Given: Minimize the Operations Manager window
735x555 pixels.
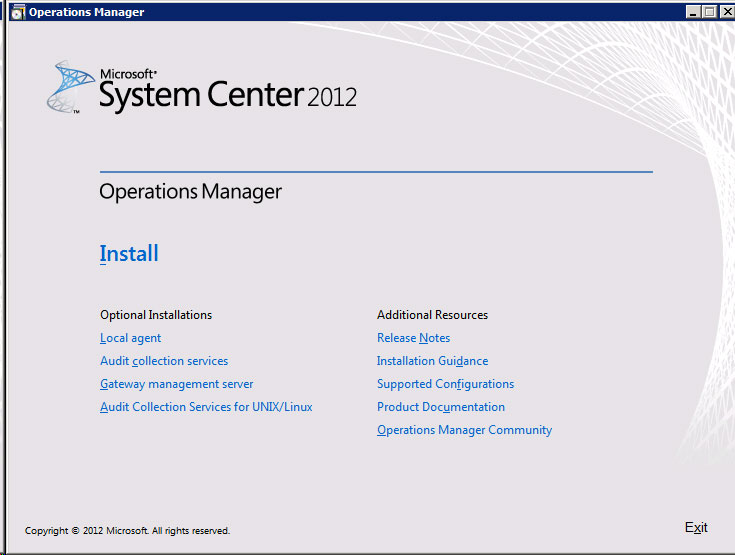Looking at the screenshot, I should click(x=693, y=12).
